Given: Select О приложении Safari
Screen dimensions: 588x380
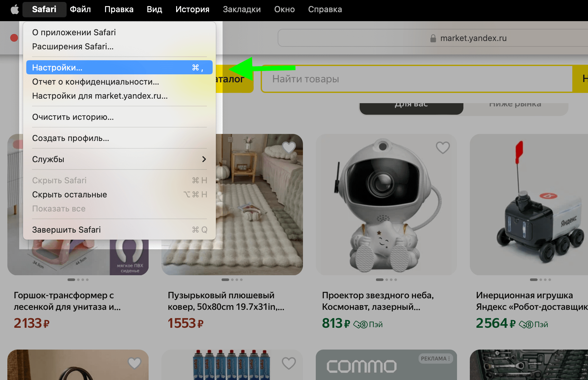Looking at the screenshot, I should pyautogui.click(x=119, y=32).
